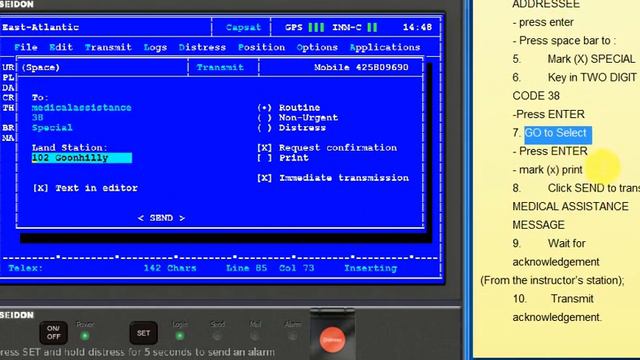The width and height of the screenshot is (640, 360).
Task: Open the Edit menu
Action: coord(61,47)
